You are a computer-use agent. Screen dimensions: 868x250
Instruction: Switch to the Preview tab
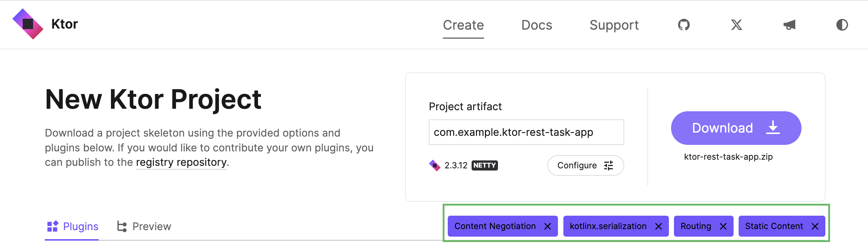(x=144, y=227)
